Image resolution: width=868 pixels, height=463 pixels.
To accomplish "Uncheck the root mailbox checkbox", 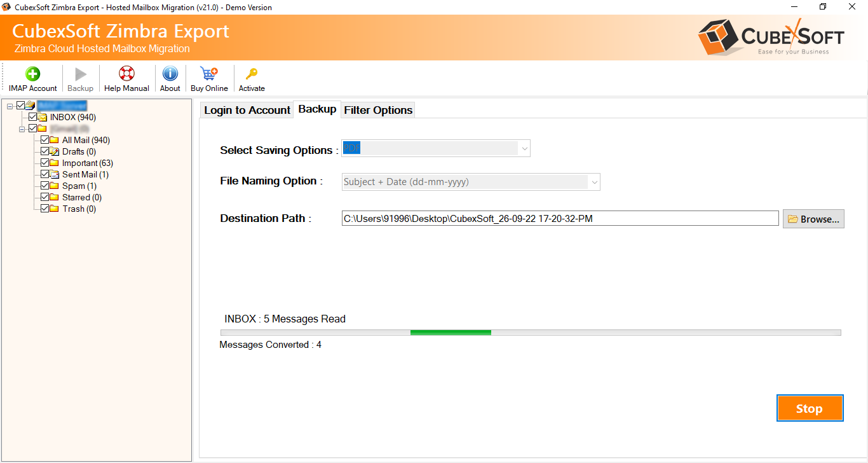I will tap(21, 106).
